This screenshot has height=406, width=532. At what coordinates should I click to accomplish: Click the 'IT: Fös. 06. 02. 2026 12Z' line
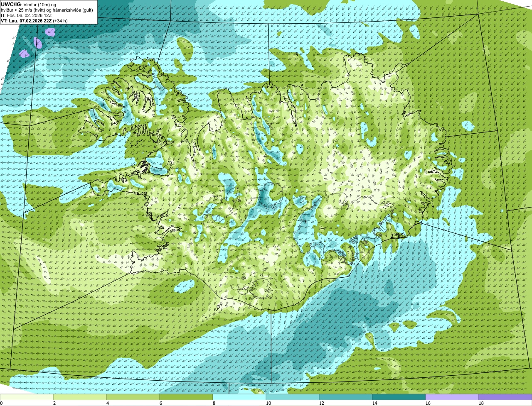coord(27,15)
